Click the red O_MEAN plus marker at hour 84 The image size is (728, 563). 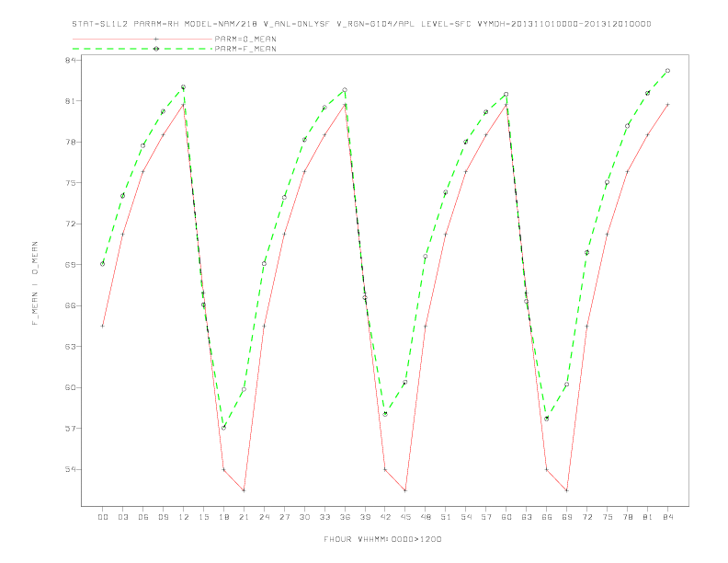click(x=667, y=105)
